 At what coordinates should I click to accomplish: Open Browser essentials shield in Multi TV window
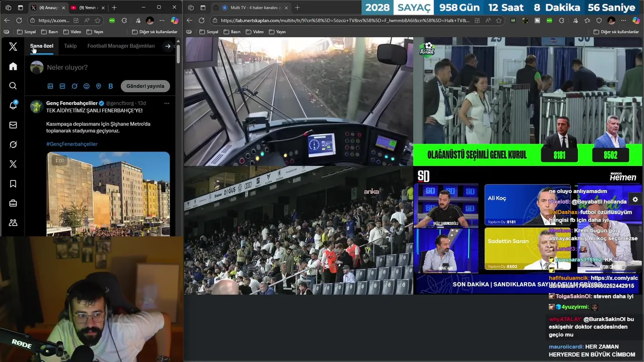(x=599, y=20)
